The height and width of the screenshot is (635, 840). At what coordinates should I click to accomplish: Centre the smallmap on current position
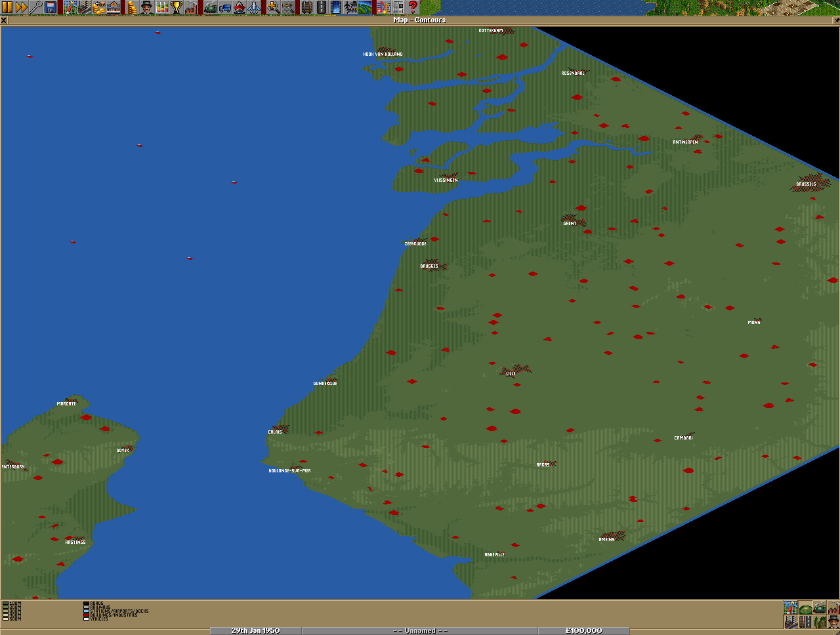click(x=791, y=607)
